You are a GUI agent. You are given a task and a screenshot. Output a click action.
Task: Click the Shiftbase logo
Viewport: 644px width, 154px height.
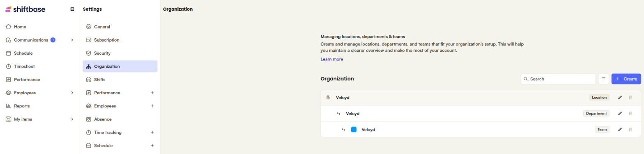coord(25,9)
